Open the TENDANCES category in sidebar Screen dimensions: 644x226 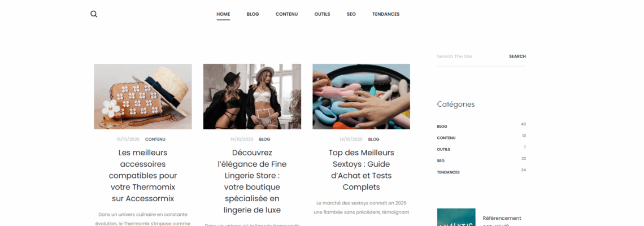click(448, 172)
